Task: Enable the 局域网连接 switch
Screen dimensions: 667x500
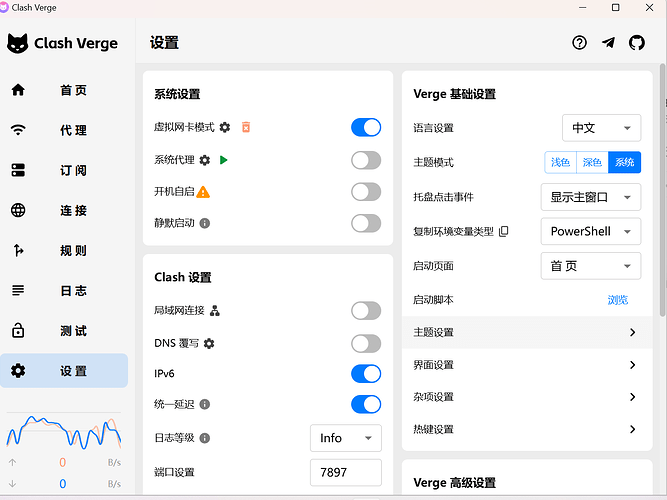Action: tap(366, 311)
